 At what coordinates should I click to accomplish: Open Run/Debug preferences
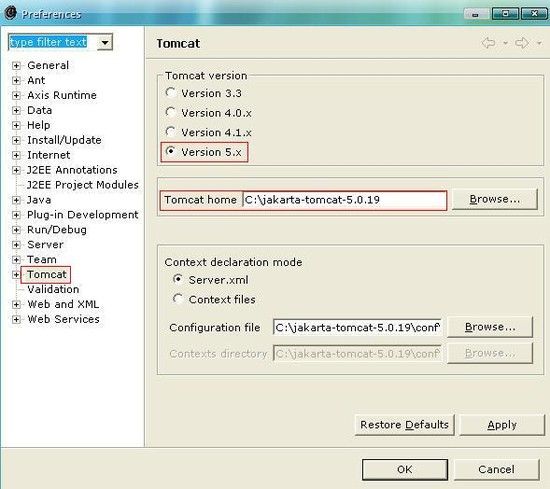(57, 230)
